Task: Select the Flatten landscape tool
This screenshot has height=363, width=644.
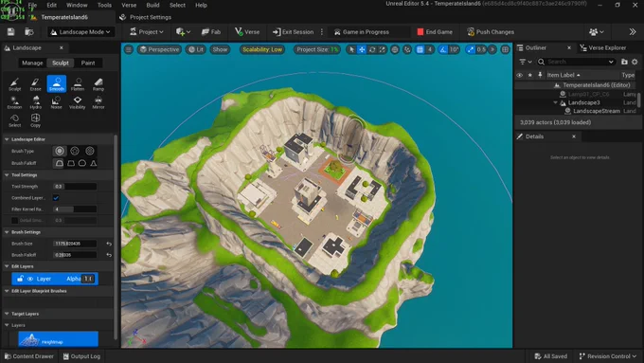Action: pyautogui.click(x=78, y=83)
